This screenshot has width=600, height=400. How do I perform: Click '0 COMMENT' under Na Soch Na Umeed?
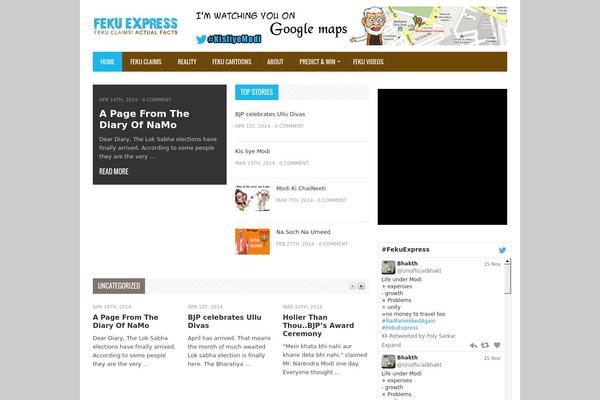pyautogui.click(x=333, y=244)
